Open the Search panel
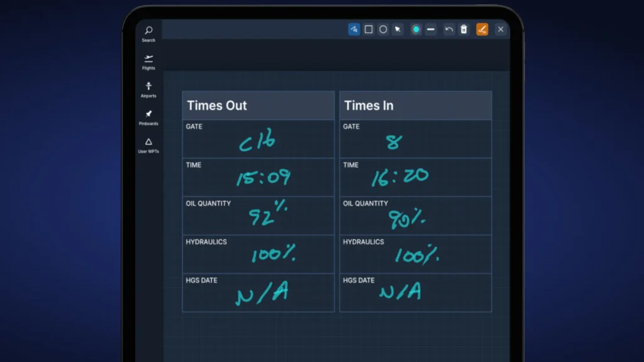 pos(148,33)
